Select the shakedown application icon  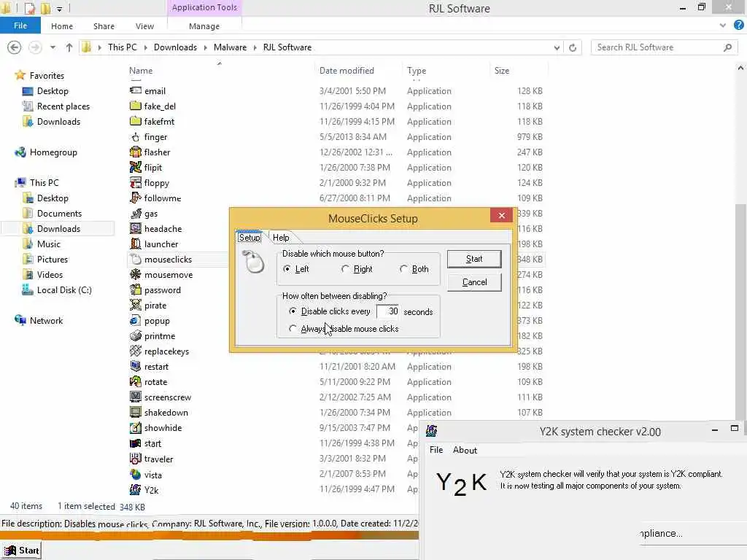pyautogui.click(x=136, y=412)
